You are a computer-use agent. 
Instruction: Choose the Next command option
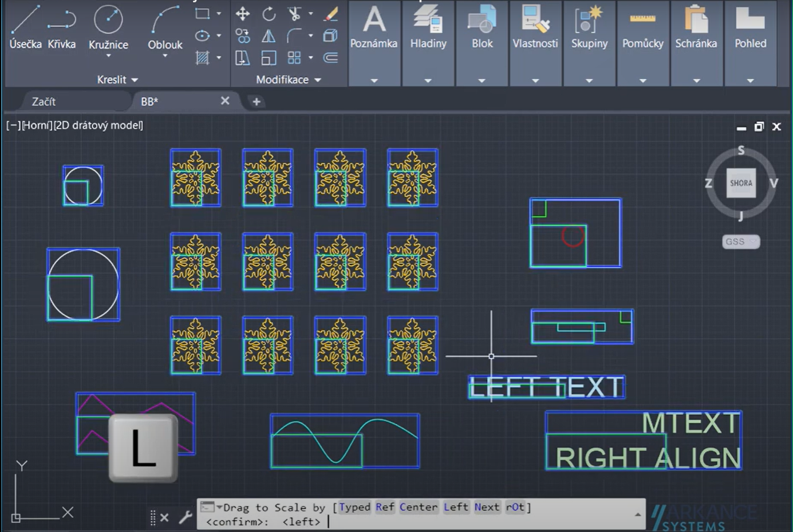tap(487, 507)
